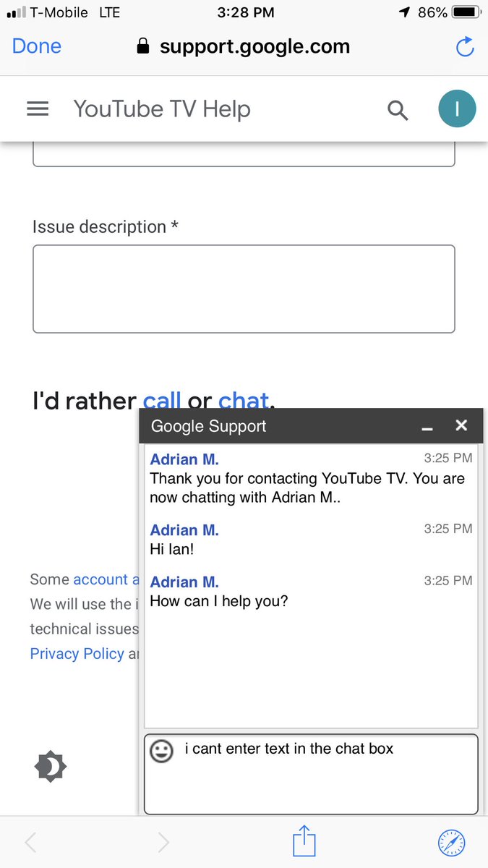
Task: Follow the 'chat' link
Action: pos(244,400)
